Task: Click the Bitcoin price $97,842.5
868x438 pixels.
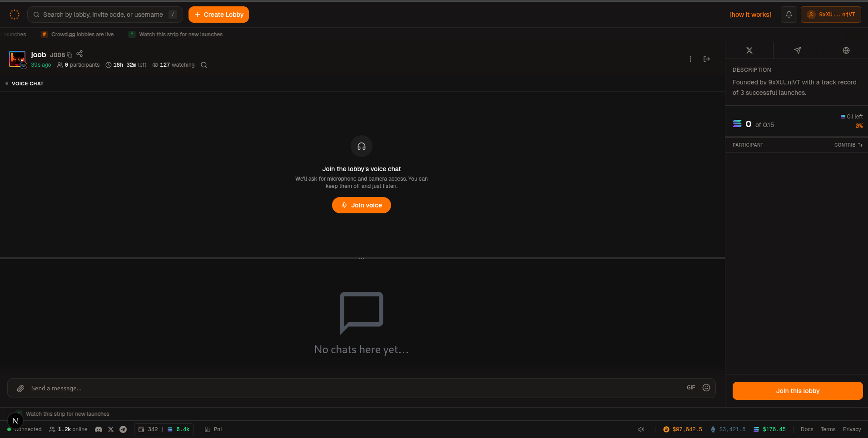Action: tap(683, 429)
